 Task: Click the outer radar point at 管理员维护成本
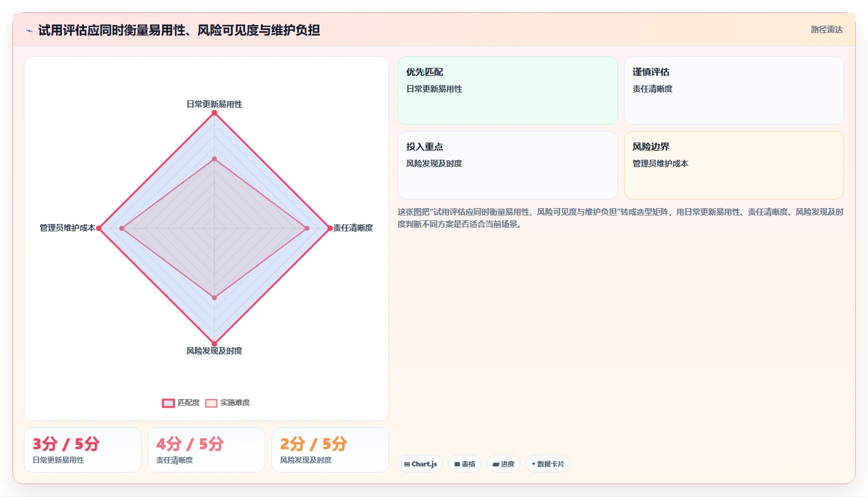pos(99,228)
